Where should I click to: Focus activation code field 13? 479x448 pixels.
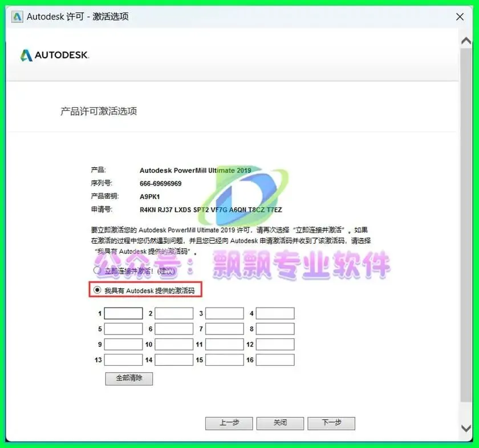[123, 360]
